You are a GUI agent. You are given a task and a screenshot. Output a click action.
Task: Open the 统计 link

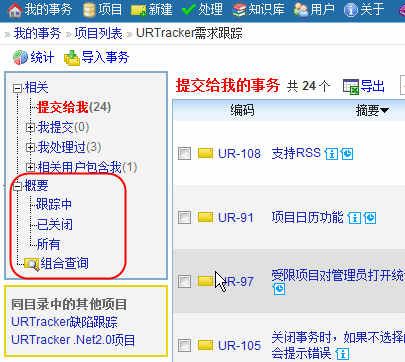[42, 57]
